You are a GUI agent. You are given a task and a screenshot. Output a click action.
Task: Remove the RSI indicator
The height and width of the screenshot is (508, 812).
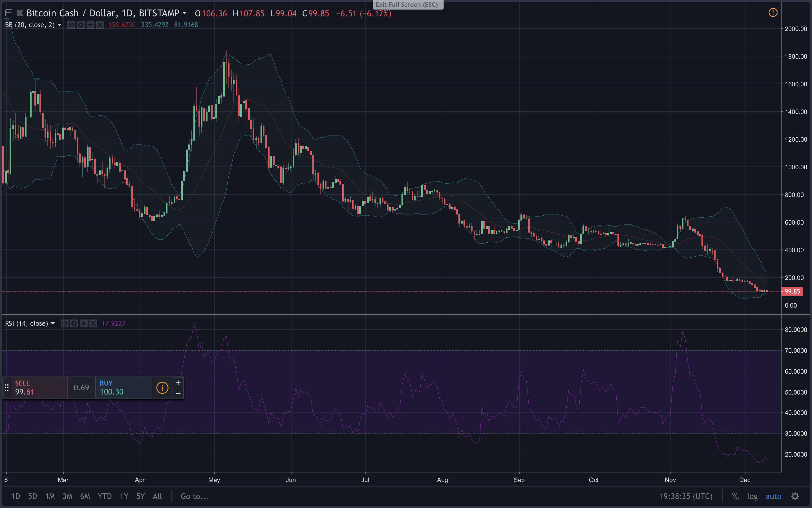pyautogui.click(x=93, y=323)
